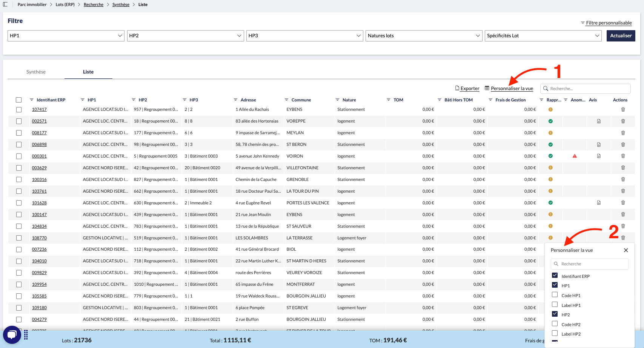This screenshot has height=348, width=644.
Task: Open the Avis document icon for lot 002571
Action: click(x=599, y=121)
